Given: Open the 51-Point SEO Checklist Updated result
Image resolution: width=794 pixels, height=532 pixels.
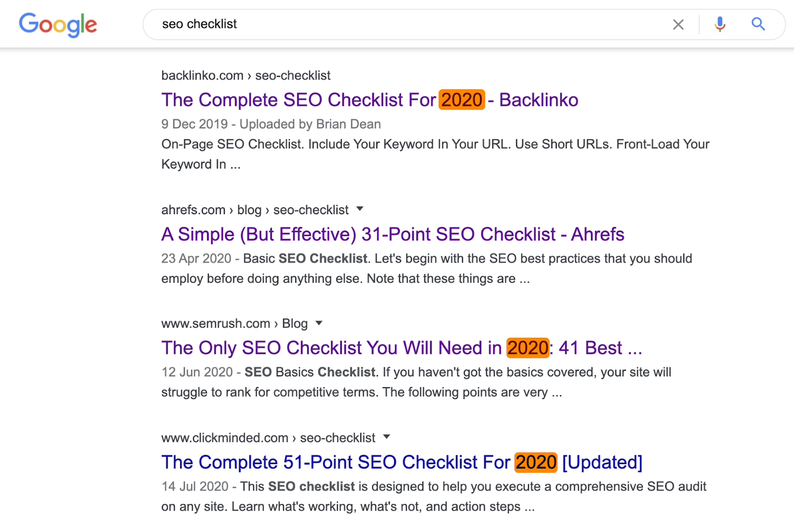Looking at the screenshot, I should click(401, 462).
